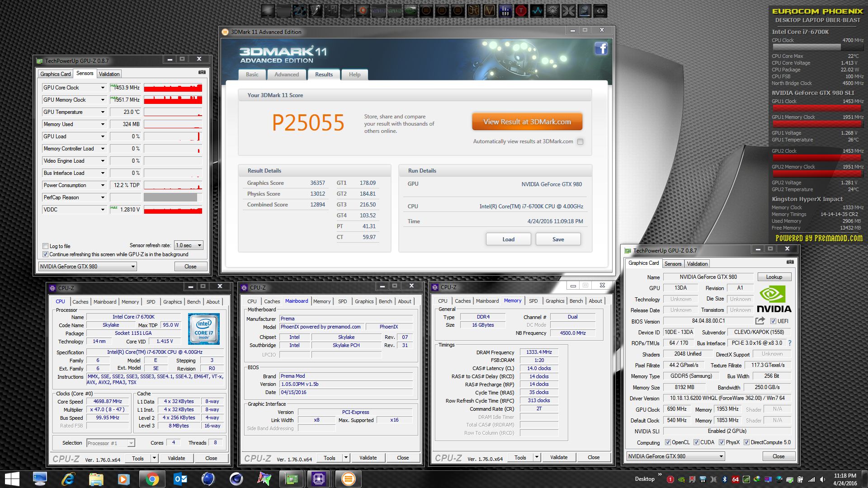Open Validation tab in GPU-Z Sensors window

tap(109, 74)
